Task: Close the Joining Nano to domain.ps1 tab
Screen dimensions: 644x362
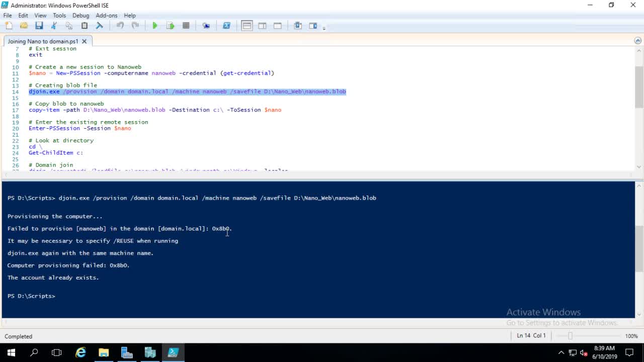Action: coord(84,41)
